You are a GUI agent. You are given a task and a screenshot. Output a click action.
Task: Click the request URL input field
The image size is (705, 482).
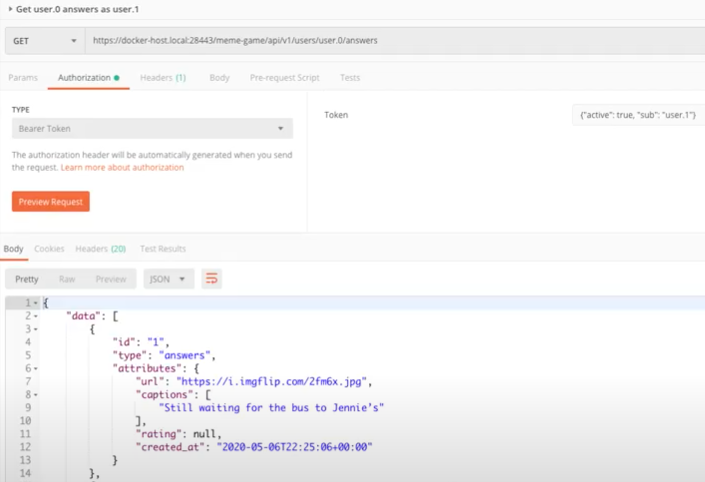pos(390,41)
